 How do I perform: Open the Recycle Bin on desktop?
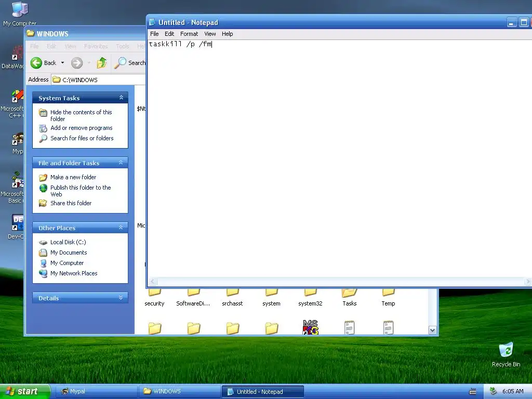pyautogui.click(x=506, y=350)
